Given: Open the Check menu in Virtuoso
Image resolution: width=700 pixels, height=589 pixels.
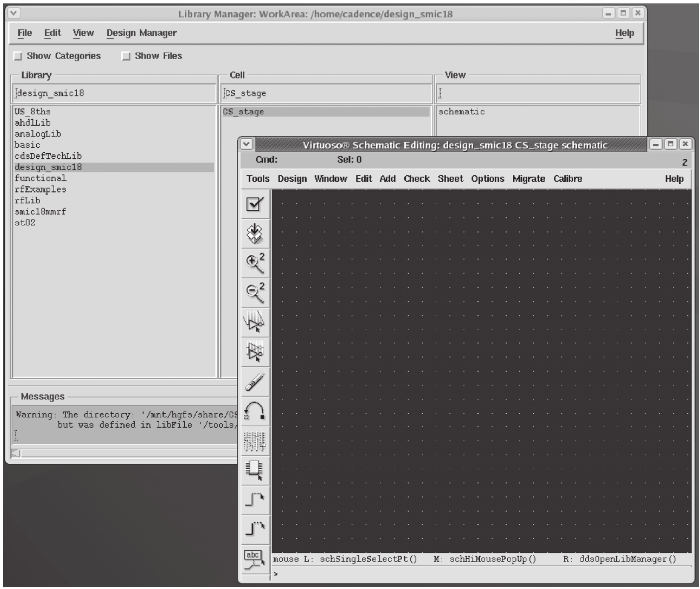Looking at the screenshot, I should coord(416,179).
